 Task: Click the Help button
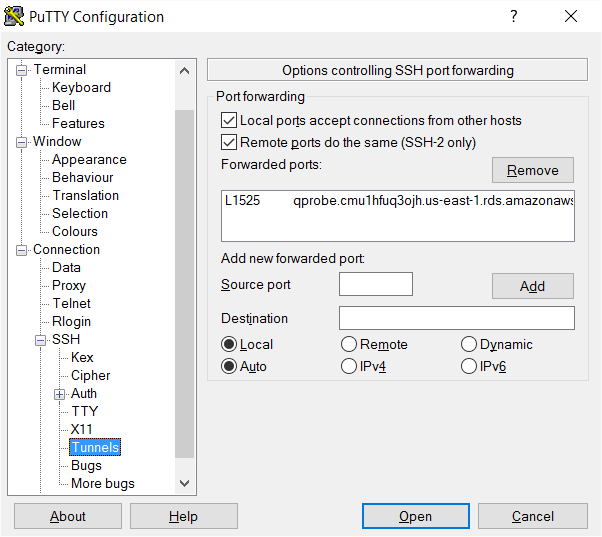184,516
